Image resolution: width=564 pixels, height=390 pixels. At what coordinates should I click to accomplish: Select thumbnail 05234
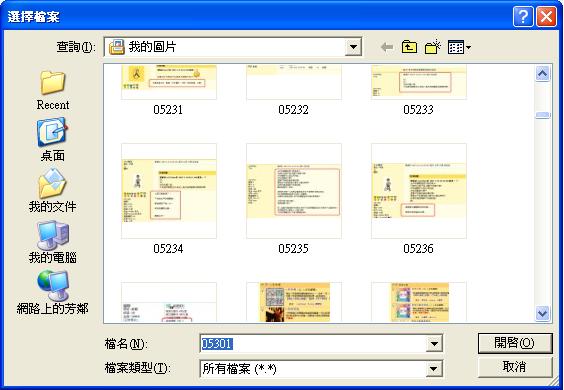pos(169,191)
